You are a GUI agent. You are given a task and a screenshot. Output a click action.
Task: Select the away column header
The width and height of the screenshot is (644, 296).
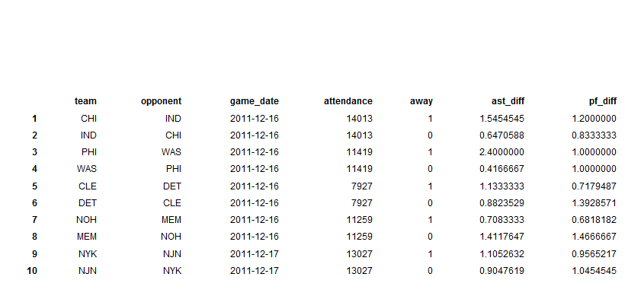coord(421,101)
